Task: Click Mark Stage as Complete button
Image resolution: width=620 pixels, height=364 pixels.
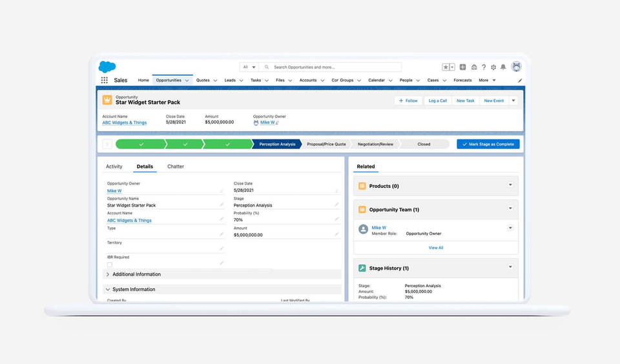Action: pyautogui.click(x=488, y=145)
